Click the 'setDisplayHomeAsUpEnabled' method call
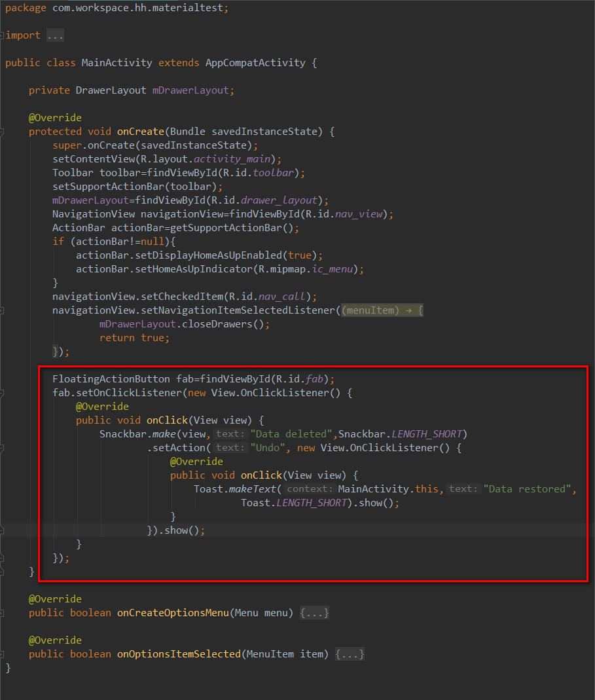 click(208, 255)
